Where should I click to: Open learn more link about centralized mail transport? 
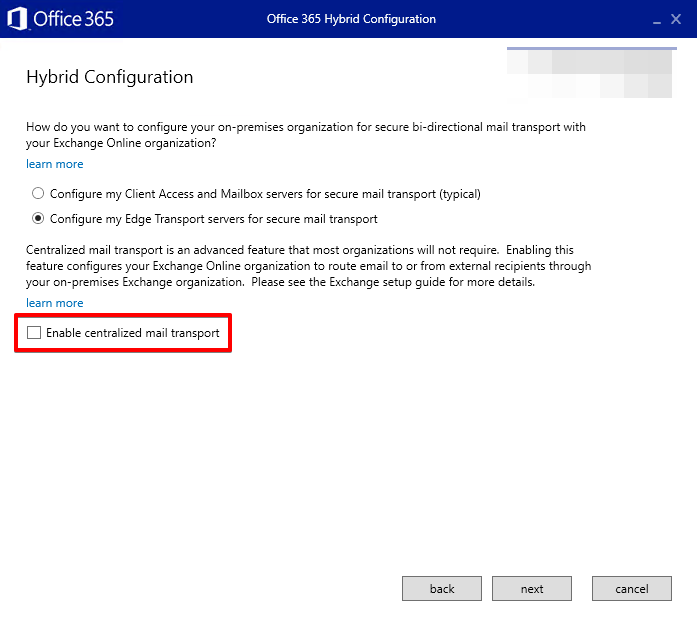click(x=55, y=303)
